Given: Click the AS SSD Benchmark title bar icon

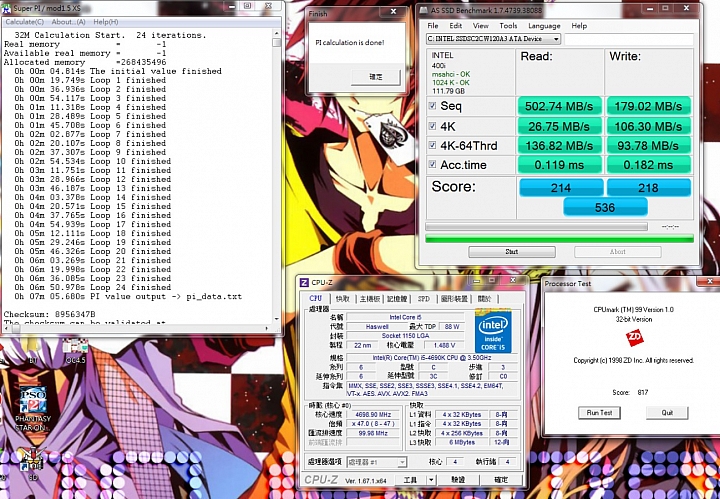Looking at the screenshot, I should tap(422, 10).
